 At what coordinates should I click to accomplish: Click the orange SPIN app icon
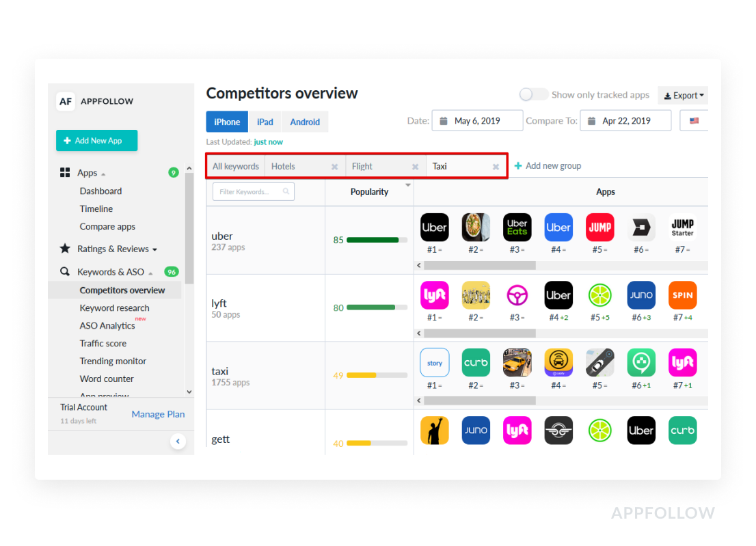click(x=682, y=295)
